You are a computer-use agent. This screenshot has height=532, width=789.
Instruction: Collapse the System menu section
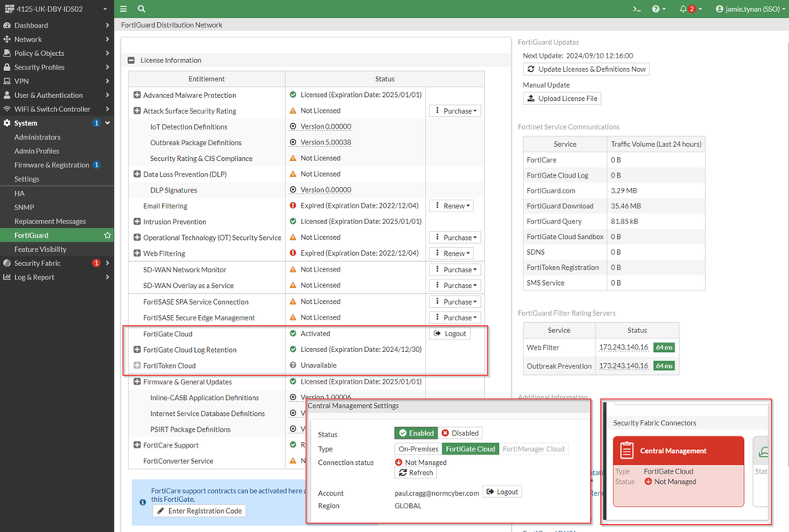pyautogui.click(x=56, y=123)
